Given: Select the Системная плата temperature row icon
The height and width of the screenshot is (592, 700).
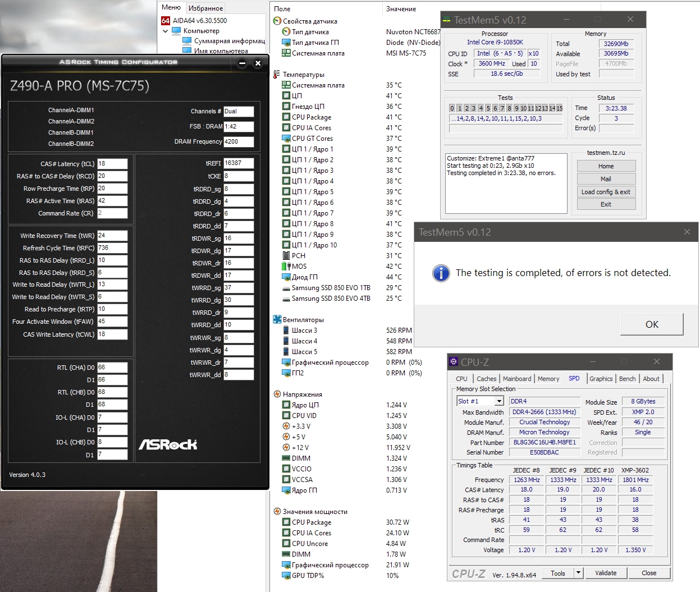Looking at the screenshot, I should point(286,85).
